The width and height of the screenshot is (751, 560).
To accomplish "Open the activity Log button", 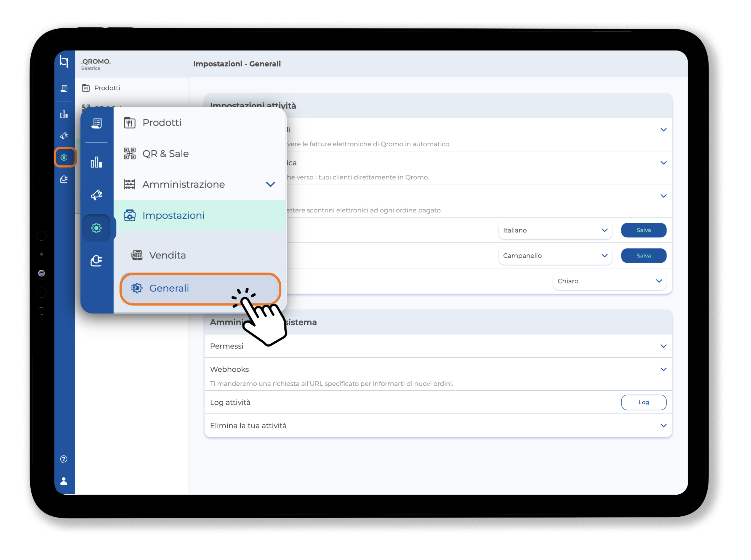I will coord(643,402).
